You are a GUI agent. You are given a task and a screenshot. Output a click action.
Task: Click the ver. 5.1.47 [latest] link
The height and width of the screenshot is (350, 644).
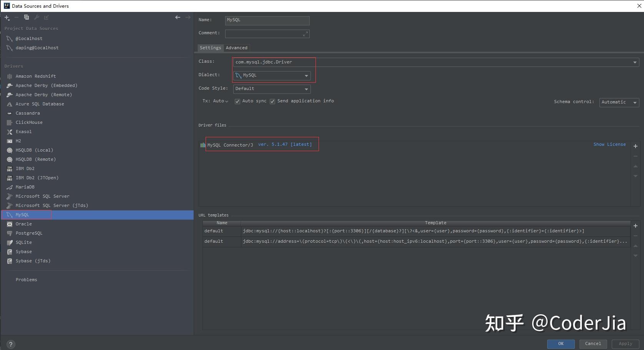tap(285, 144)
